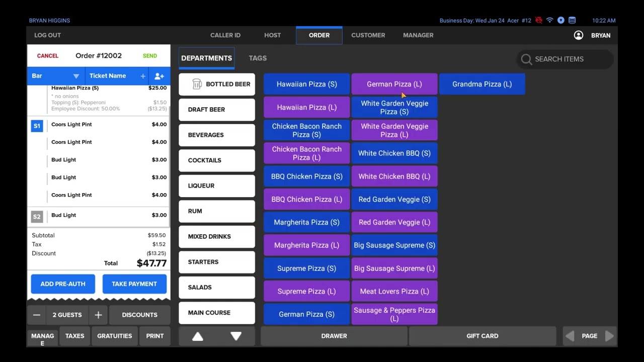The height and width of the screenshot is (362, 644).
Task: Add Supreme Pizza (L)
Action: point(307,291)
